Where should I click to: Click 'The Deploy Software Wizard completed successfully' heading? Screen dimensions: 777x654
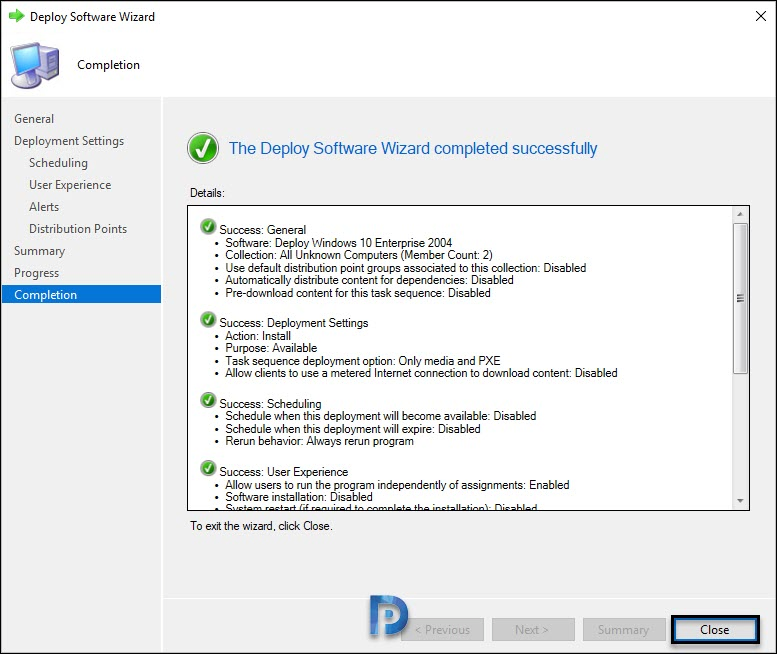click(x=413, y=148)
